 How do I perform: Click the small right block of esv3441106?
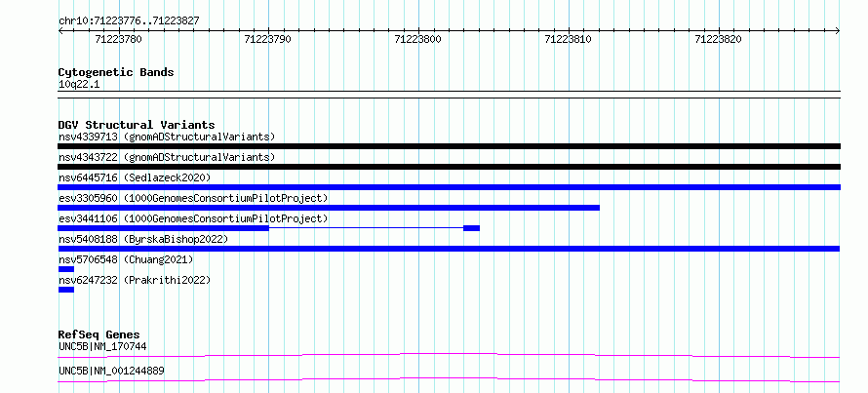(472, 228)
